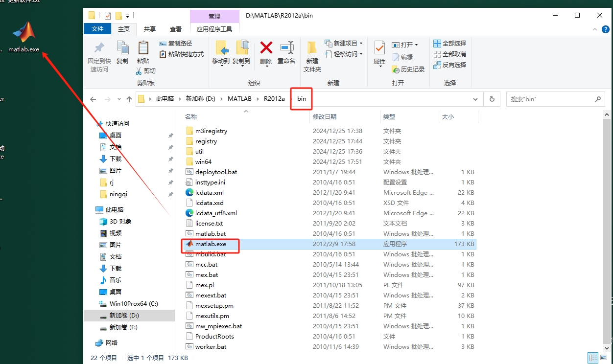613x364 pixels.
Task: Select the matlab.exe file
Action: 211,244
